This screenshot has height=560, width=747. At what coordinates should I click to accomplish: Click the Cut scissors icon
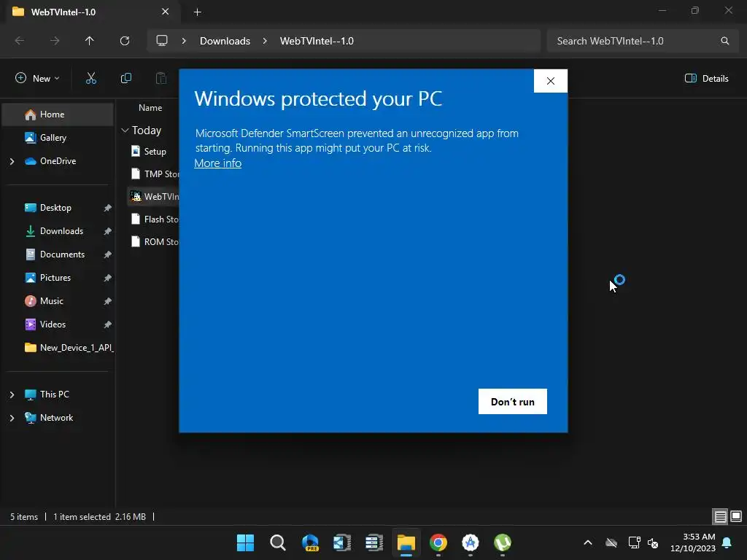point(91,78)
